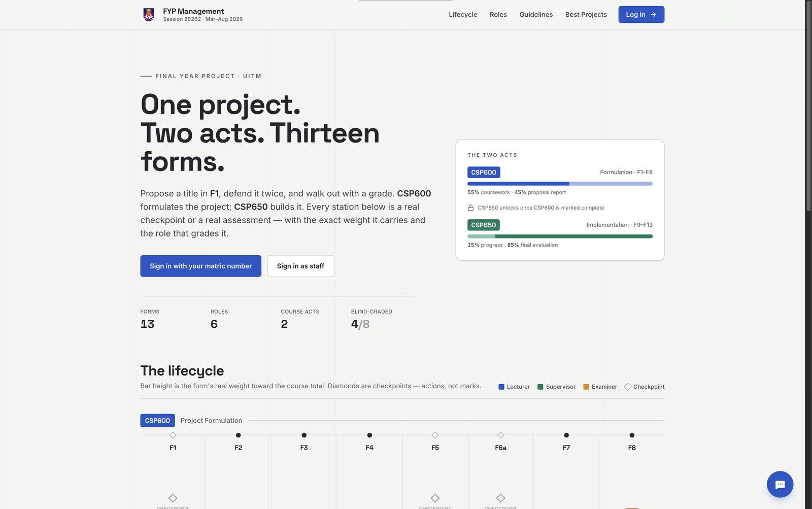This screenshot has height=509, width=812.
Task: Select the F4 dot marker on timeline
Action: point(369,435)
